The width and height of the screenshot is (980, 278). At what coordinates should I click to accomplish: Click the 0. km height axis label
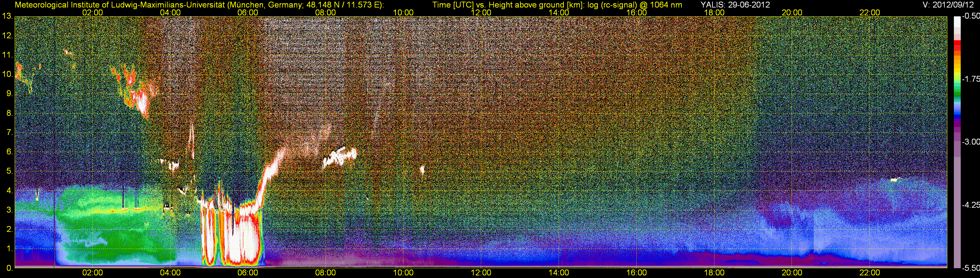pyautogui.click(x=9, y=268)
